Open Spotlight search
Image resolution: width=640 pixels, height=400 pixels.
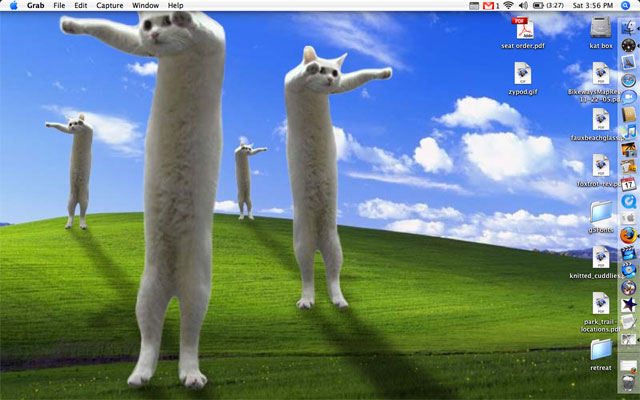click(625, 5)
